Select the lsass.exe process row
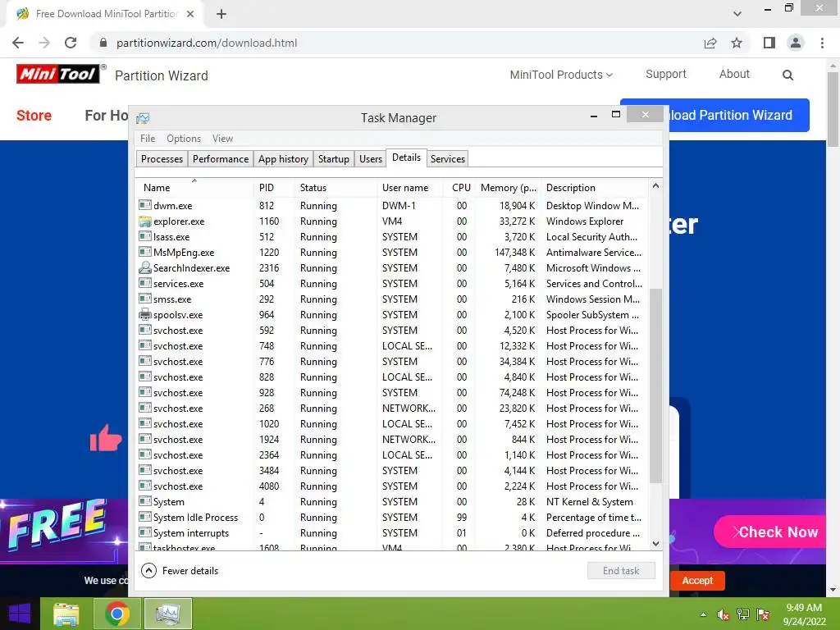 pos(392,236)
